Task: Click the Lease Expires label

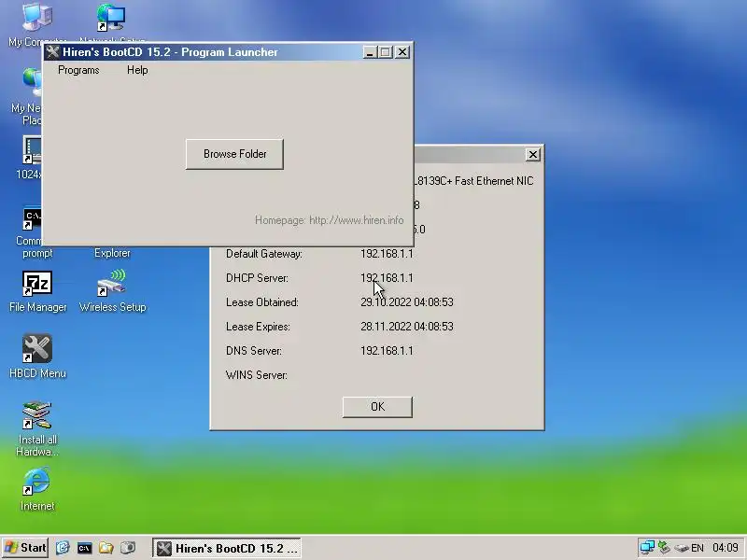Action: pos(258,327)
